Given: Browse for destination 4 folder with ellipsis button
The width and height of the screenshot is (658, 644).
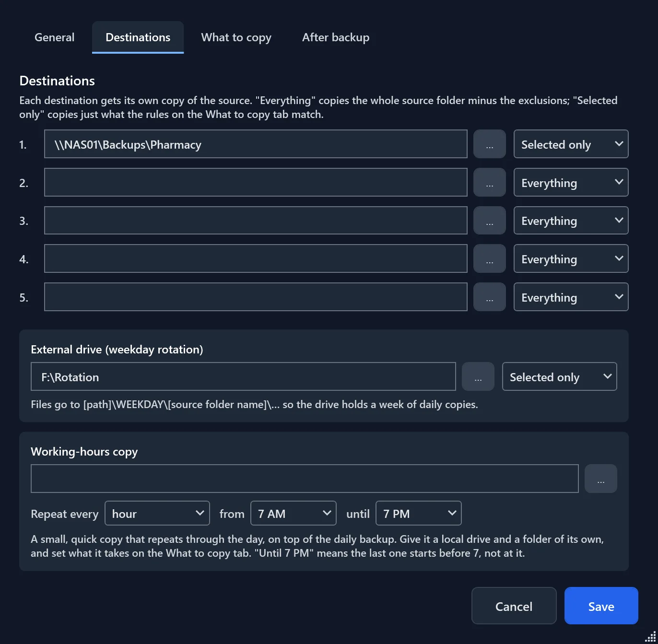Looking at the screenshot, I should coord(490,258).
